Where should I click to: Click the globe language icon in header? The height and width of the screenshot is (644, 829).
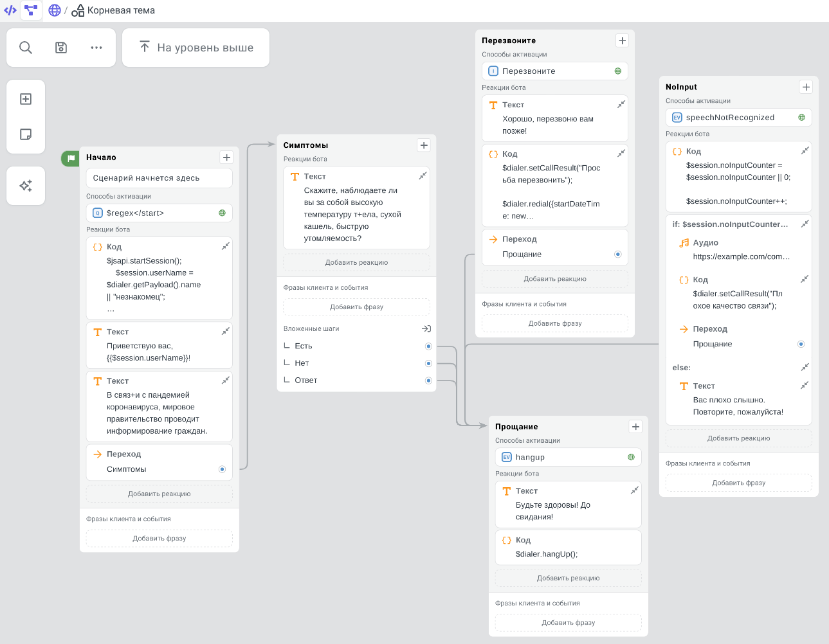pyautogui.click(x=55, y=10)
